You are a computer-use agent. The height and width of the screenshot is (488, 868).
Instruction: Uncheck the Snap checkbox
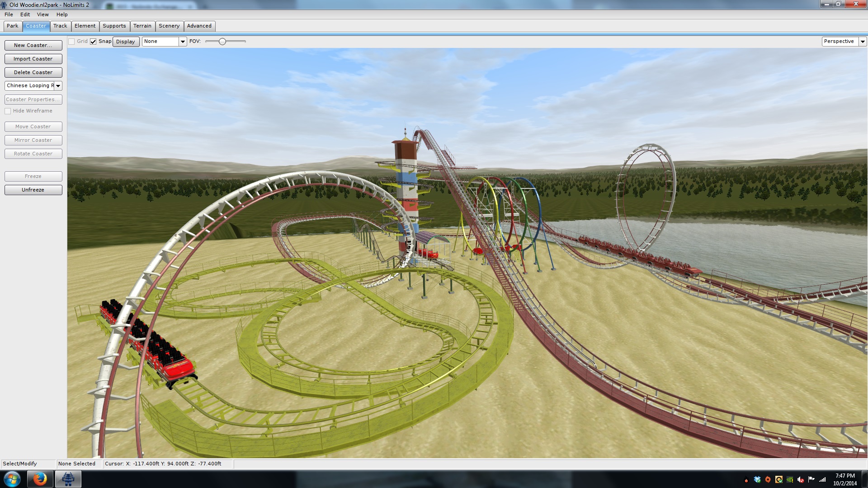tap(93, 42)
